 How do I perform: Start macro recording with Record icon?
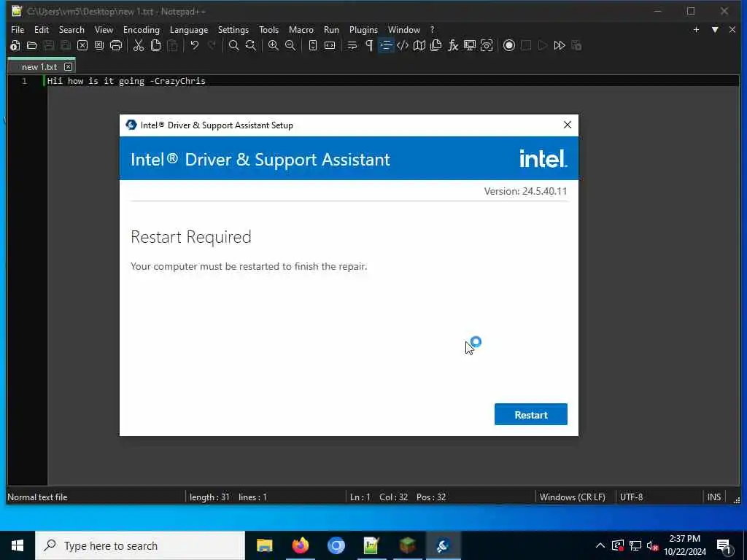click(x=509, y=46)
